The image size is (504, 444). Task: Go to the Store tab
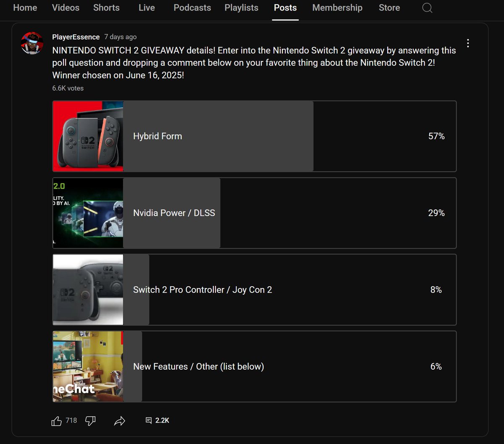389,8
